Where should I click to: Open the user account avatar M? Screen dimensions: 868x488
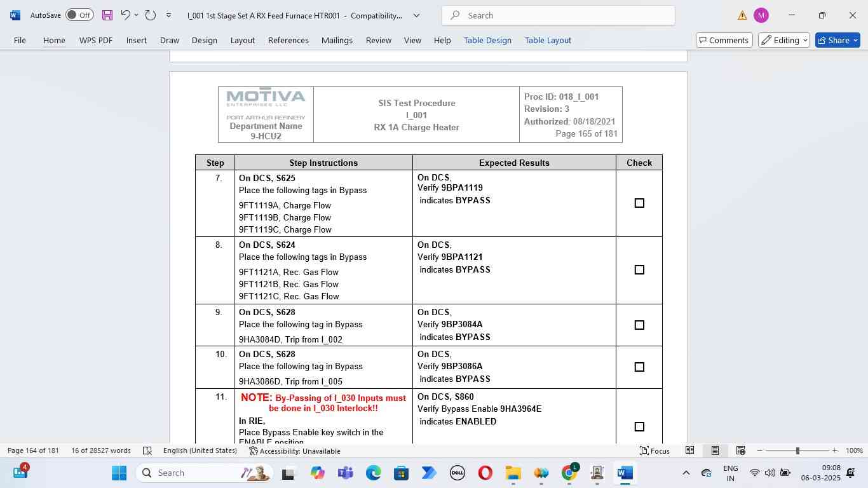pyautogui.click(x=761, y=15)
